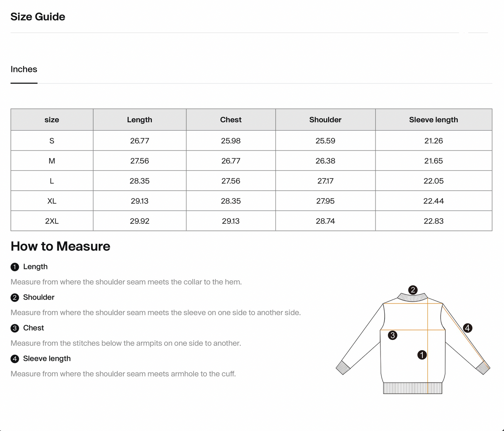Click number 2 icon beside Shoulder
The height and width of the screenshot is (431, 504).
(x=15, y=298)
